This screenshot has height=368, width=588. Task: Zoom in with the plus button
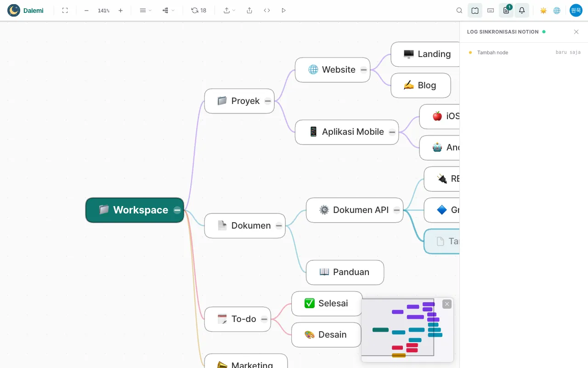click(120, 10)
